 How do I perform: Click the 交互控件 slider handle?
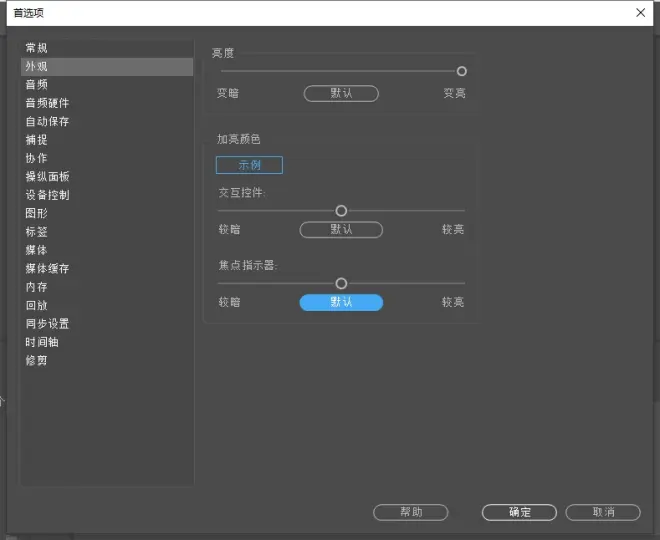pos(341,211)
